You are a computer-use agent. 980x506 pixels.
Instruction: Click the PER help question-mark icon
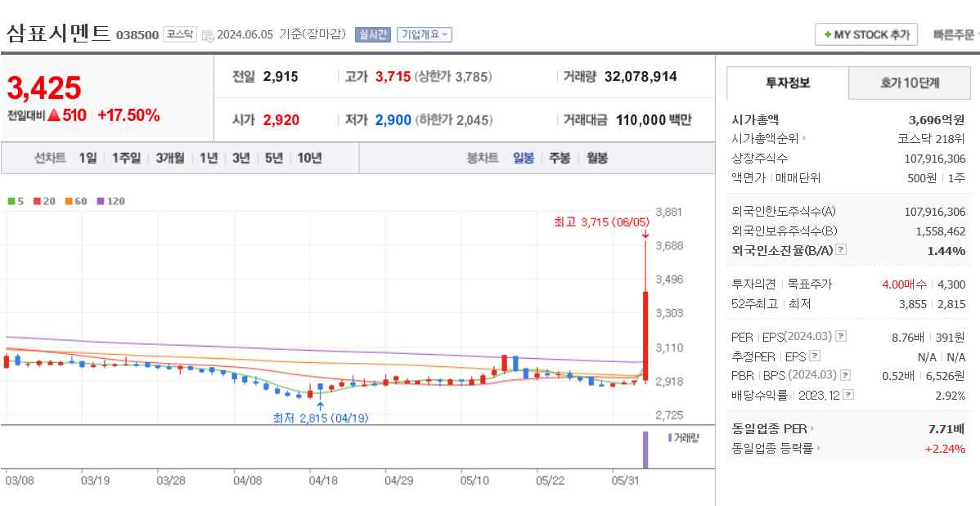(841, 336)
